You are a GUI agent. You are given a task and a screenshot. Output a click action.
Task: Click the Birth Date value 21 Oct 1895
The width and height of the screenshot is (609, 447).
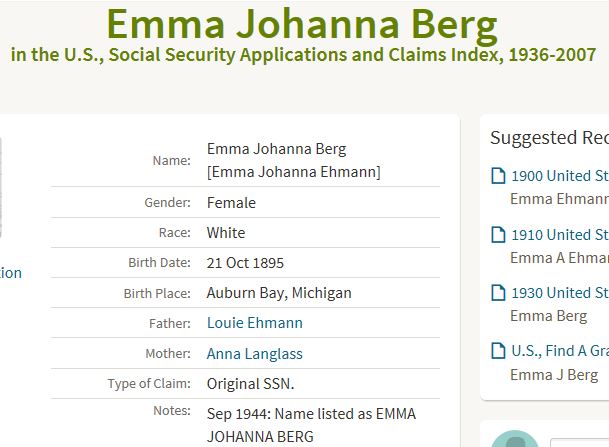click(245, 263)
